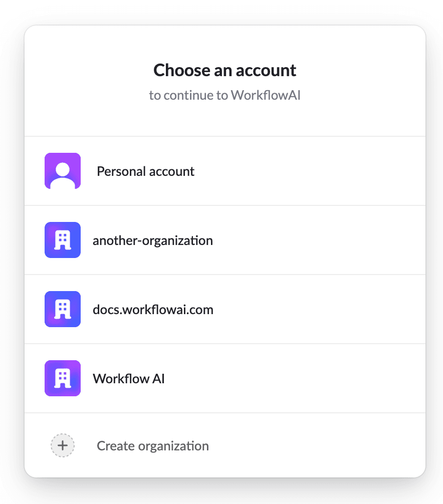Click the Workflow AI account name text
Viewport: 443px width, 504px height.
tap(128, 378)
